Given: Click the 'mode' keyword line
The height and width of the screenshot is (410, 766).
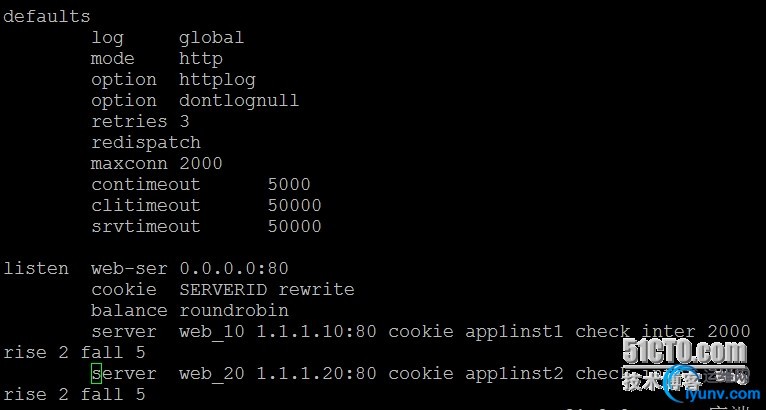Looking at the screenshot, I should [112, 59].
